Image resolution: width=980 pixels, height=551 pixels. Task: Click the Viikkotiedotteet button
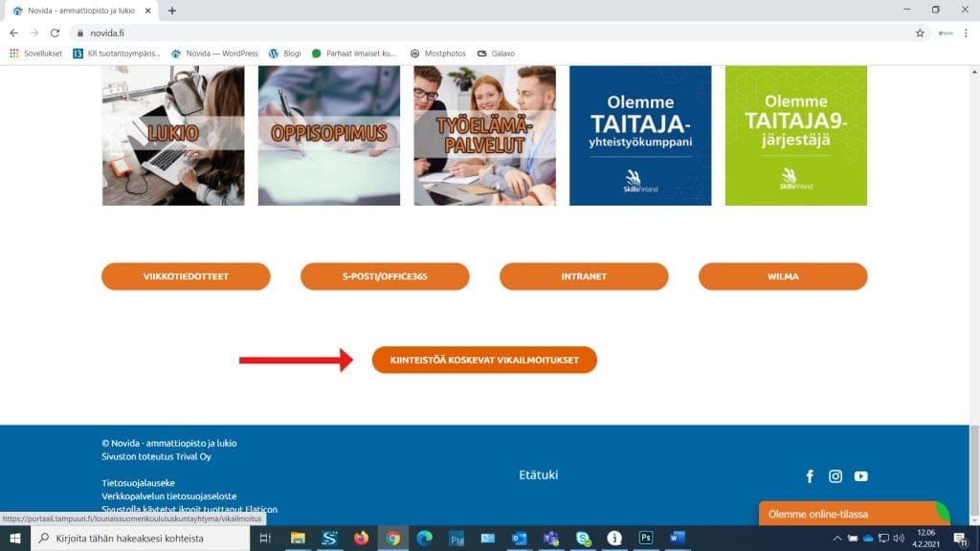(x=186, y=276)
